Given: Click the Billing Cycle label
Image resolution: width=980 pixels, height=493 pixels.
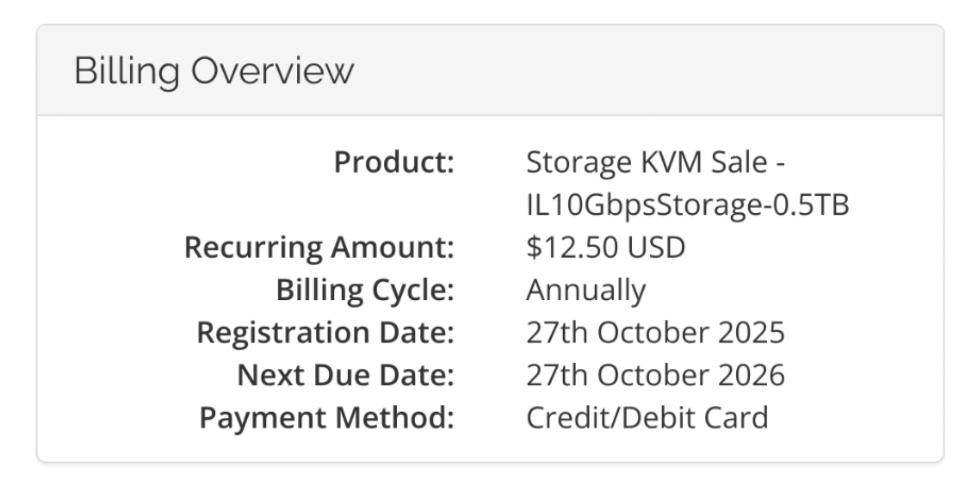Looking at the screenshot, I should [365, 290].
